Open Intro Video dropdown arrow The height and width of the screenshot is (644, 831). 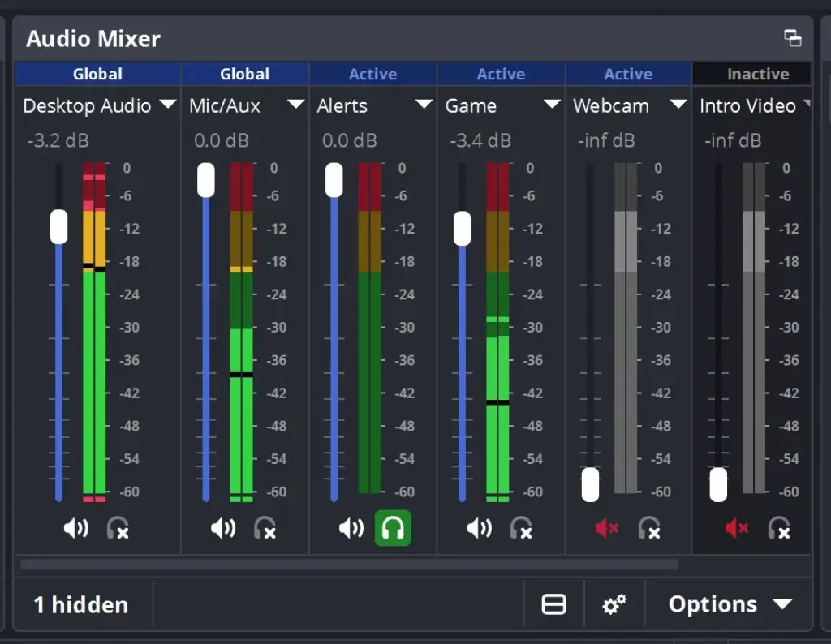807,103
